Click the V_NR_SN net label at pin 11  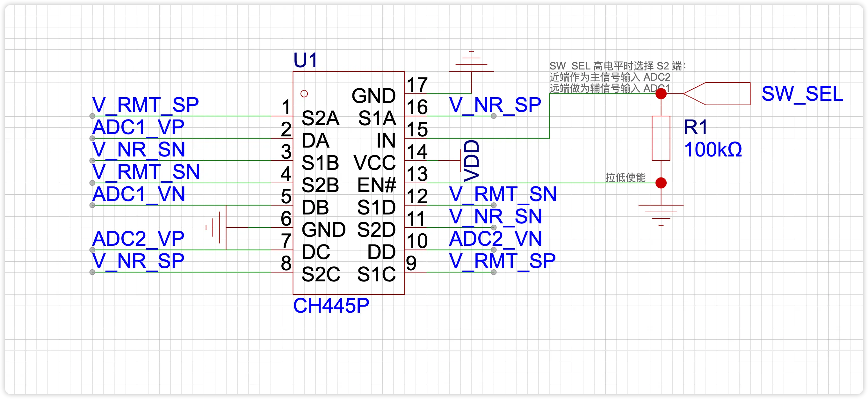click(x=495, y=216)
